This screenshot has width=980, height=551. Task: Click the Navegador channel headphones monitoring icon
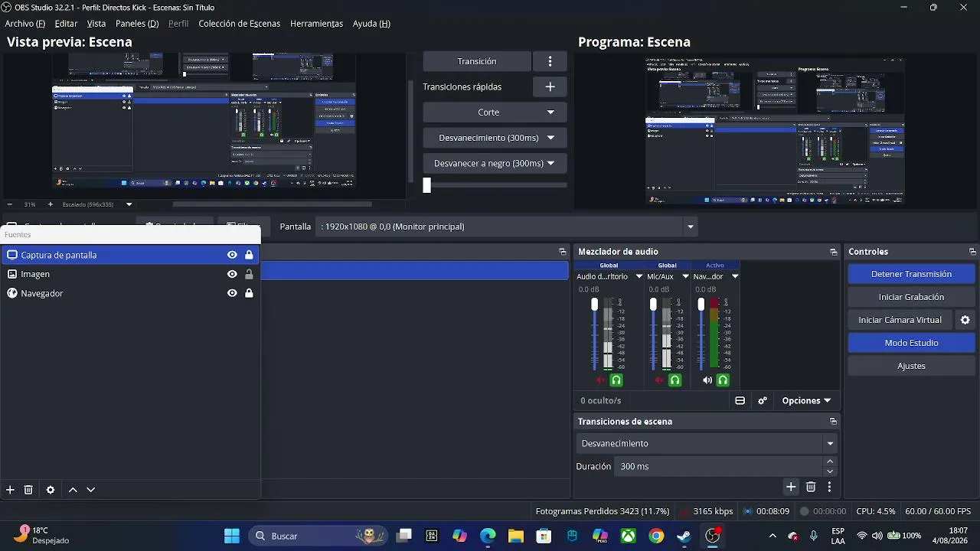click(722, 380)
